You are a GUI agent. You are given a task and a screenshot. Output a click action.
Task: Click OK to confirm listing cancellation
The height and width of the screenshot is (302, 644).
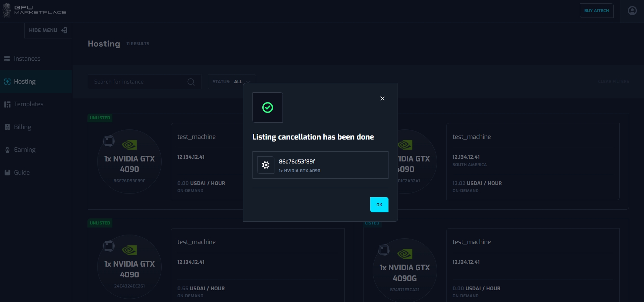click(x=379, y=205)
